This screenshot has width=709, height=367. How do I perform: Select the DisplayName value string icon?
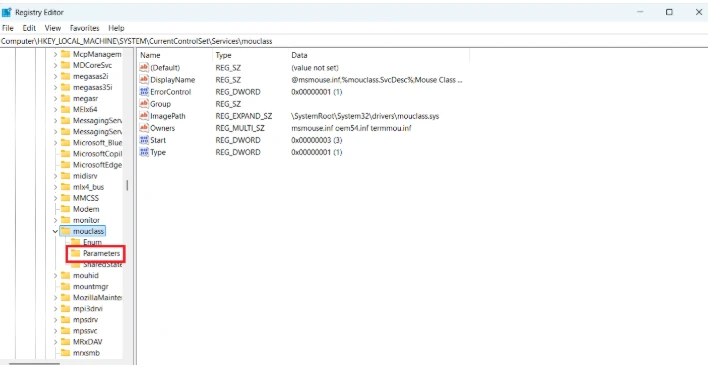click(x=144, y=80)
